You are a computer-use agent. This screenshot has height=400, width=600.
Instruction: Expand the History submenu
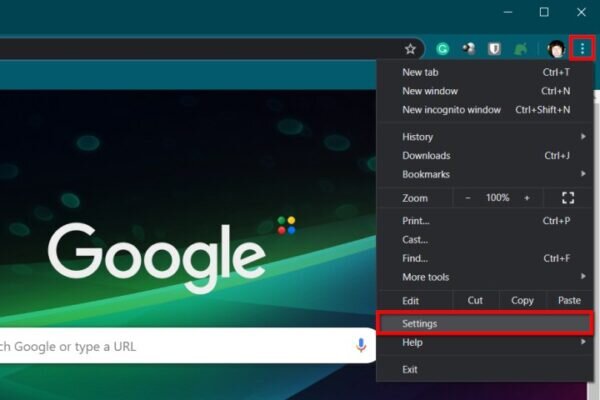click(485, 137)
